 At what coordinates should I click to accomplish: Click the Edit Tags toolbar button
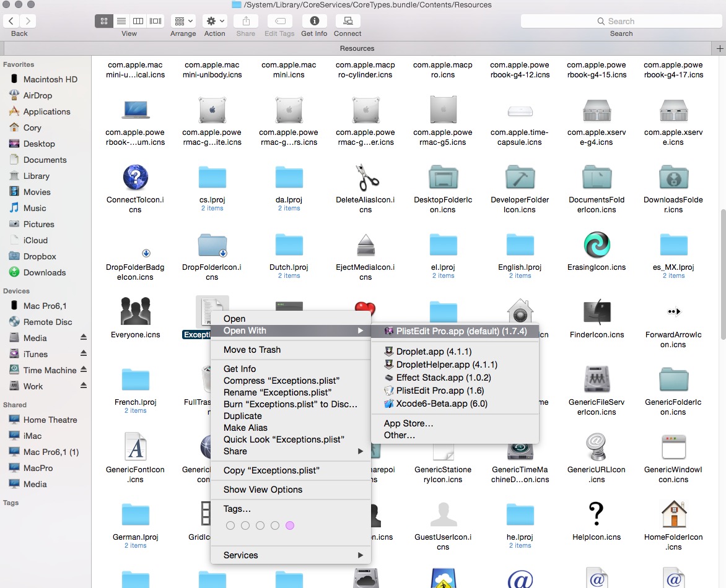(279, 21)
